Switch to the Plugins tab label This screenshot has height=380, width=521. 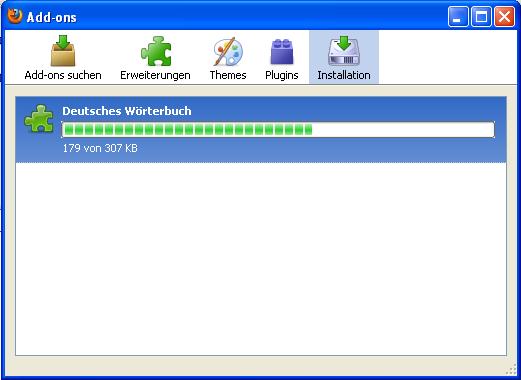coord(282,75)
